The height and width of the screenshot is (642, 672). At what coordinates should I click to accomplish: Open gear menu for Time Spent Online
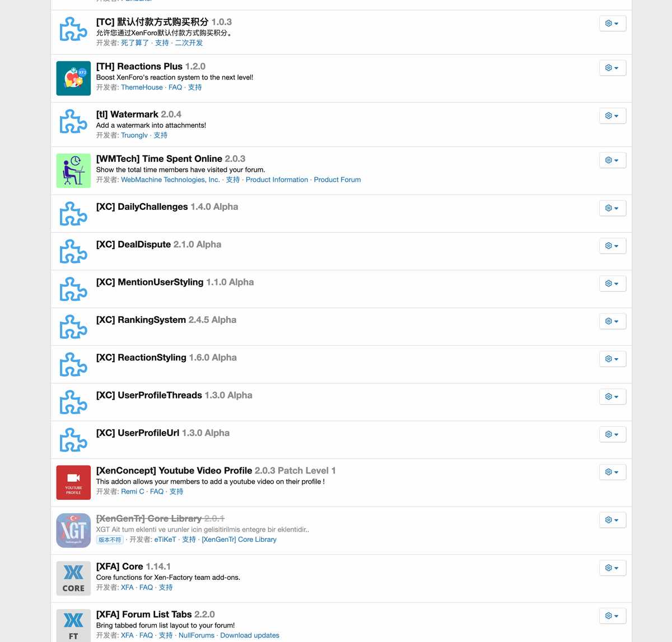[x=612, y=160]
